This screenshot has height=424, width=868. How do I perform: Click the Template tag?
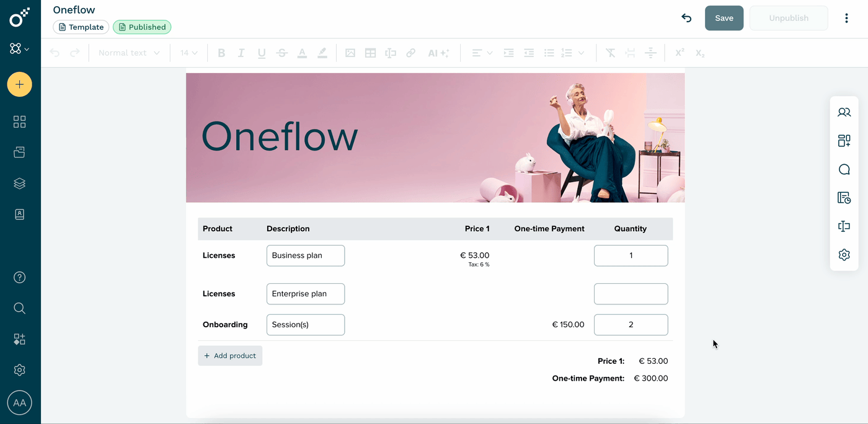81,27
